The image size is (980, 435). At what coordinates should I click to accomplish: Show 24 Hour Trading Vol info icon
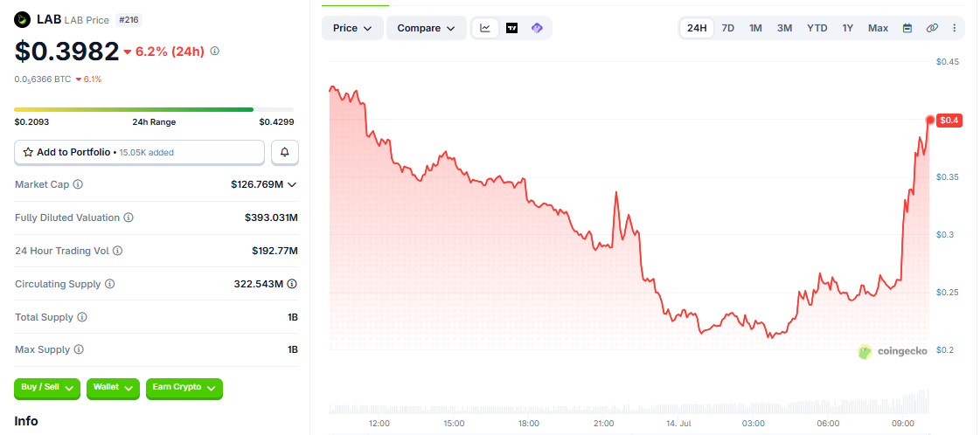(x=117, y=251)
